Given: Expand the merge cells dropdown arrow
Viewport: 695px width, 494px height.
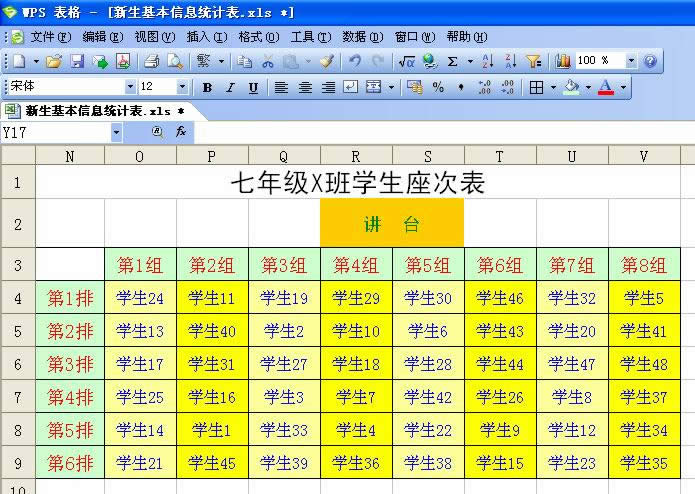Looking at the screenshot, I should click(391, 87).
